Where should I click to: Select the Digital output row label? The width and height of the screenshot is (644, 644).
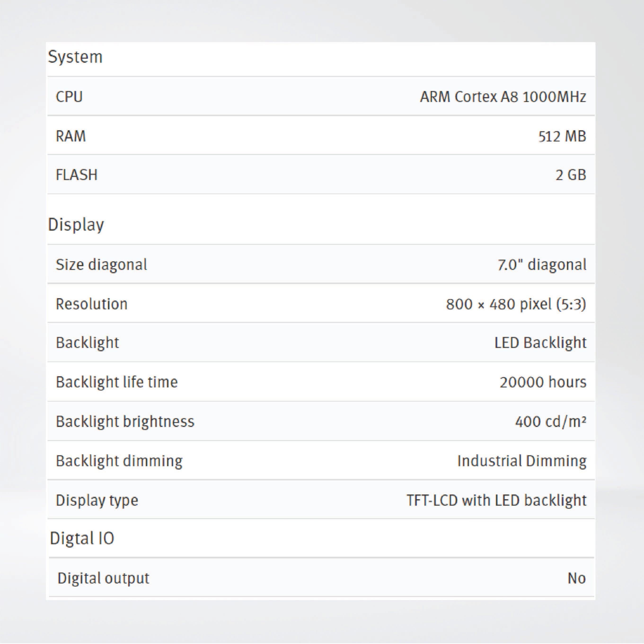pos(103,578)
